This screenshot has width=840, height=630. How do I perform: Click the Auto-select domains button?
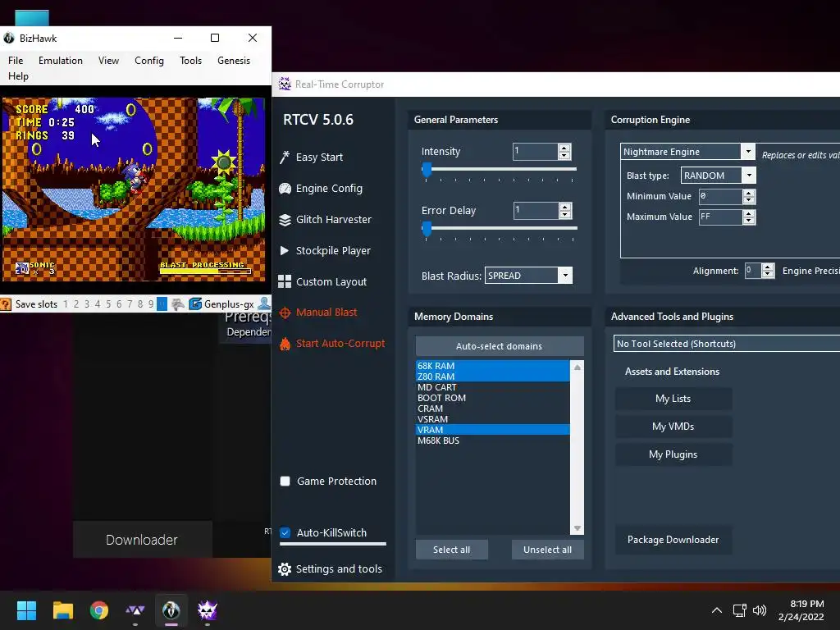[x=500, y=346]
